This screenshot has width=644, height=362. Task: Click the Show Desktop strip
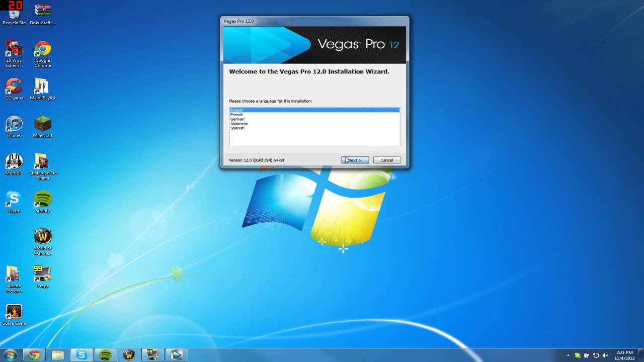640,355
